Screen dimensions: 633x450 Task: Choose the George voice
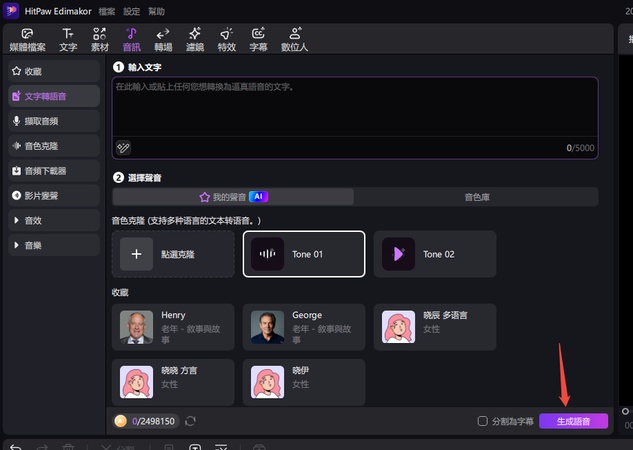coord(304,327)
